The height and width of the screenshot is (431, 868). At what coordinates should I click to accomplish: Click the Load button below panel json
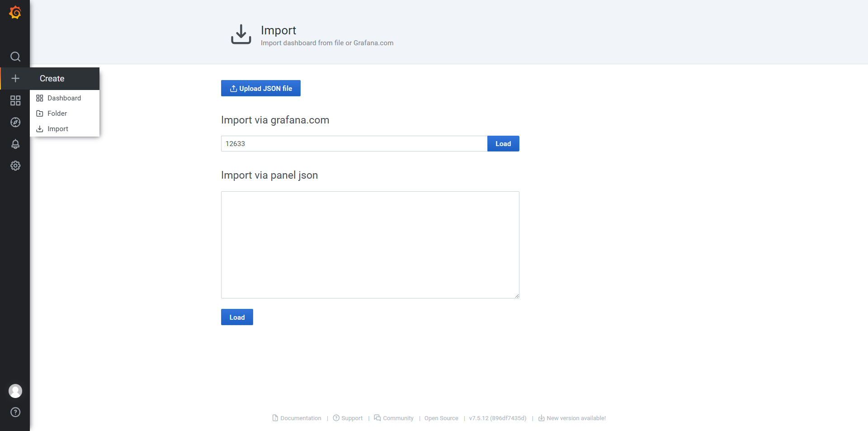237,317
